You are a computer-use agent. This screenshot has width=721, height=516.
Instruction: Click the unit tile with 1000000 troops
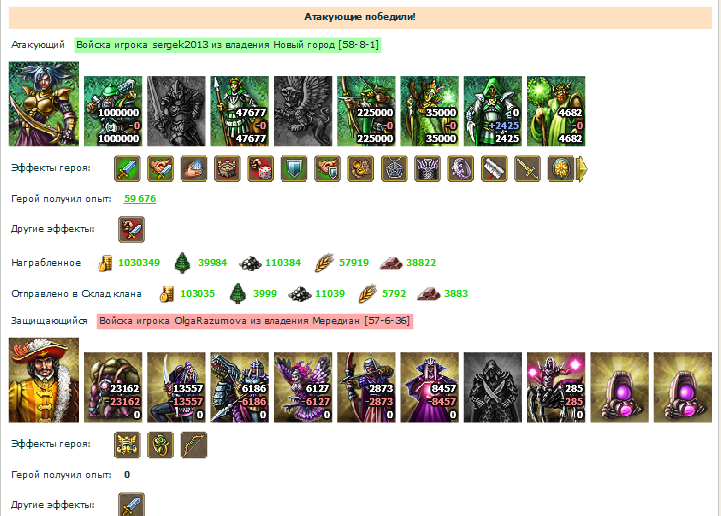[x=113, y=111]
